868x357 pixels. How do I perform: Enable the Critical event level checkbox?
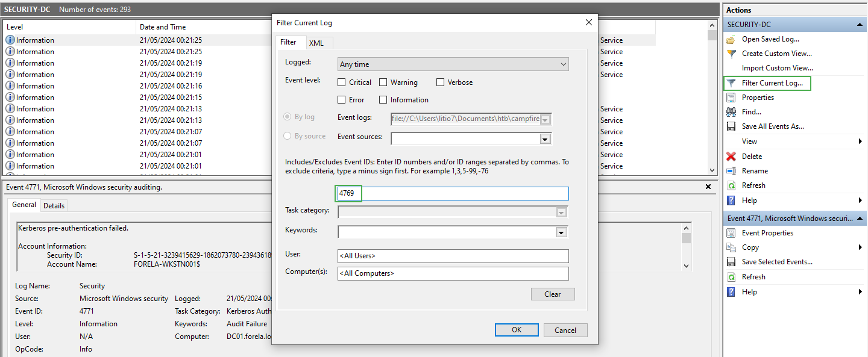(x=342, y=82)
